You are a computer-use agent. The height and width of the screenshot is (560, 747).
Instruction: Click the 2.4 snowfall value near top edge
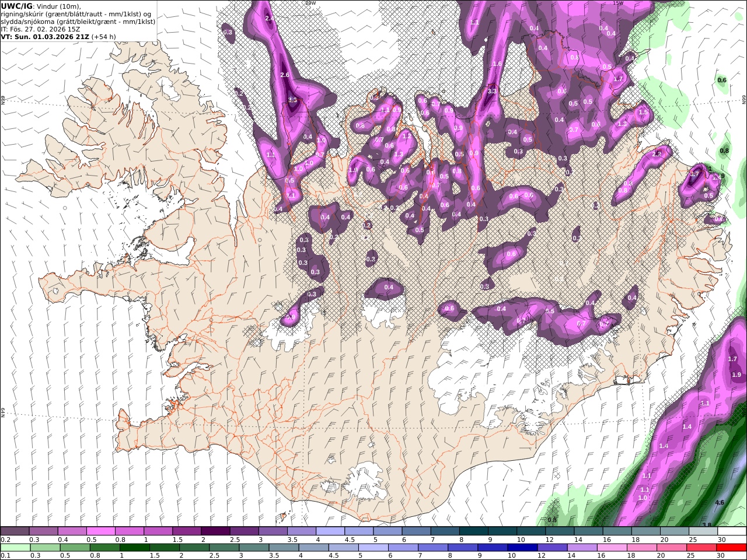pos(268,19)
